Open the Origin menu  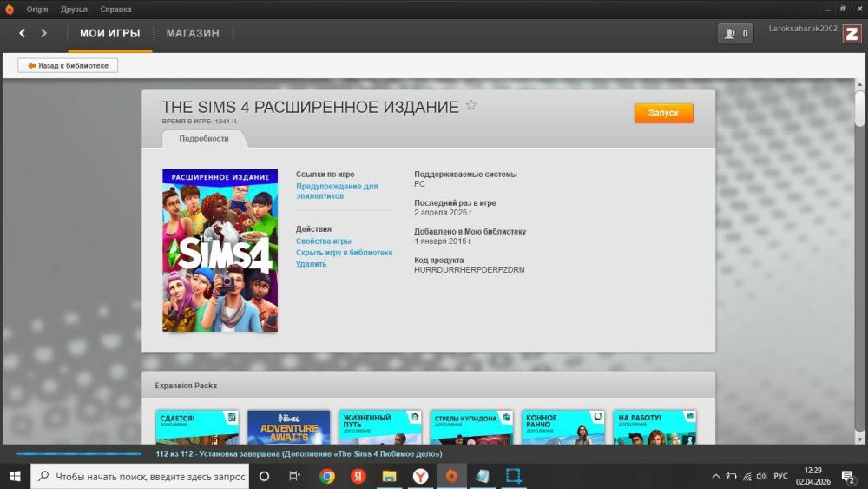[x=37, y=10]
